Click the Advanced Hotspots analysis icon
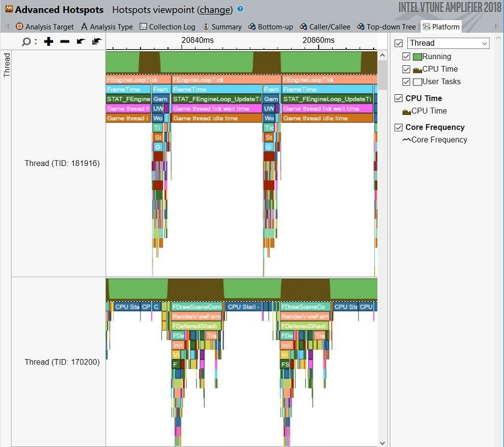The image size is (504, 447). point(7,9)
